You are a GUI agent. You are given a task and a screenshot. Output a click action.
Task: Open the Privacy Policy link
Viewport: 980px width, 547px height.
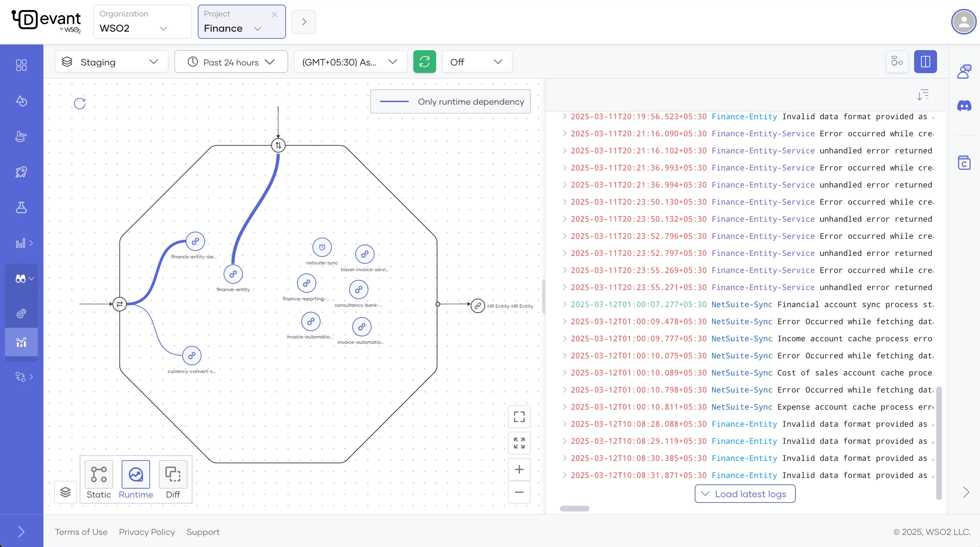tap(147, 532)
